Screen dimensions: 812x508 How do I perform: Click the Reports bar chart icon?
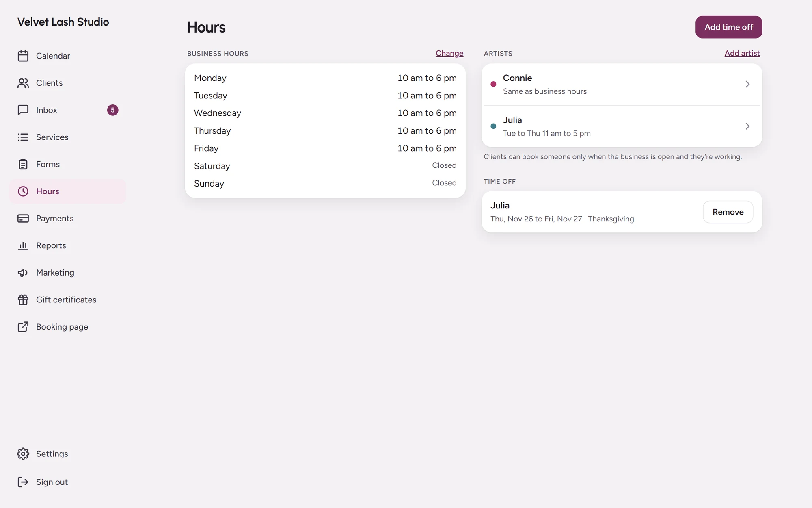(23, 245)
